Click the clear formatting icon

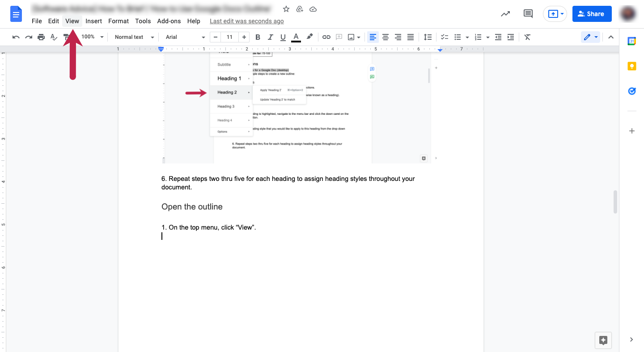click(x=527, y=37)
